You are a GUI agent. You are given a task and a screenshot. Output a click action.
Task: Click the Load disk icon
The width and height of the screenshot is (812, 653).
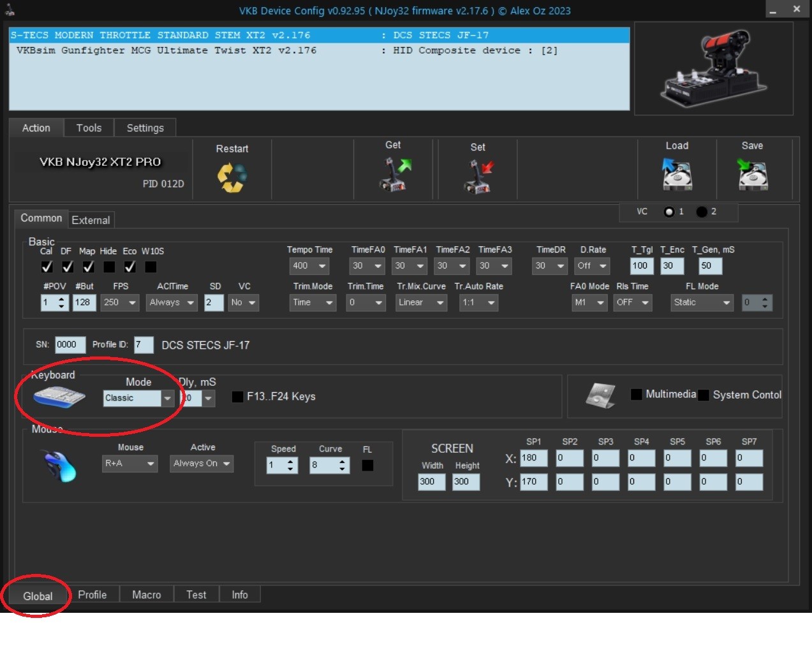[x=676, y=174]
